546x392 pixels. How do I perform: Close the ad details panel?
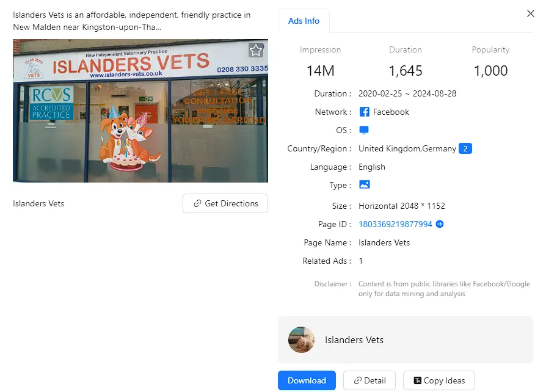pyautogui.click(x=530, y=13)
